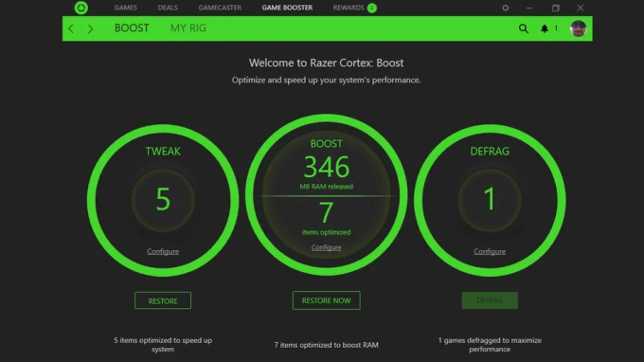
Task: Click the Razer Cortex logo icon
Action: [80, 8]
